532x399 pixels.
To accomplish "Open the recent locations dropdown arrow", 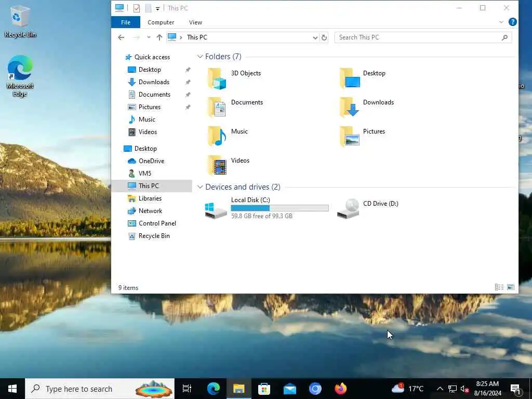I will point(149,37).
